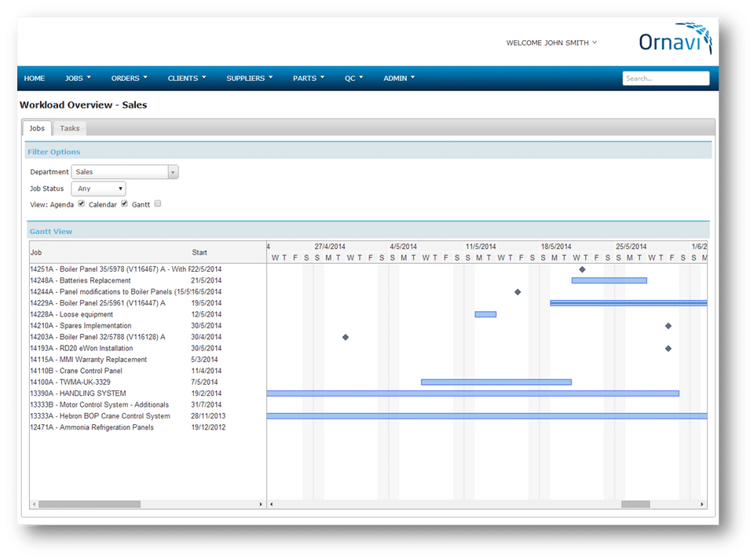754x560 pixels.
Task: Click milestone diamond for job 14203A
Action: [346, 338]
